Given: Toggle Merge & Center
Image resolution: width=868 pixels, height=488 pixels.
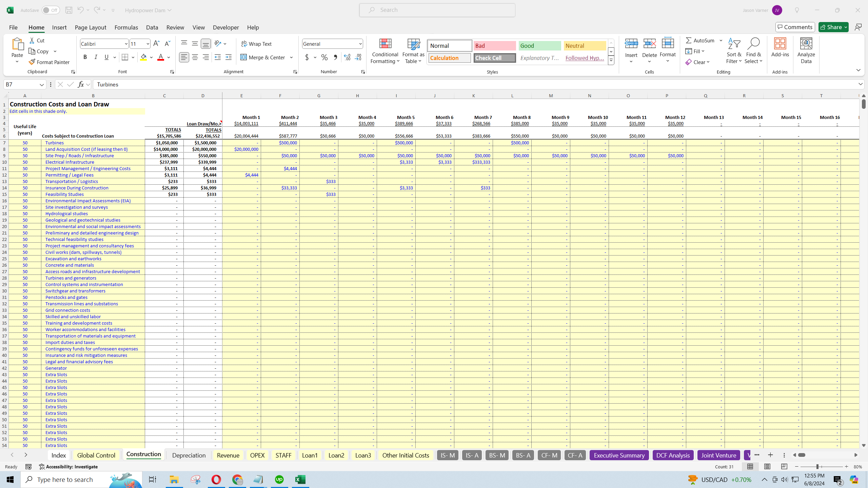Looking at the screenshot, I should point(263,57).
